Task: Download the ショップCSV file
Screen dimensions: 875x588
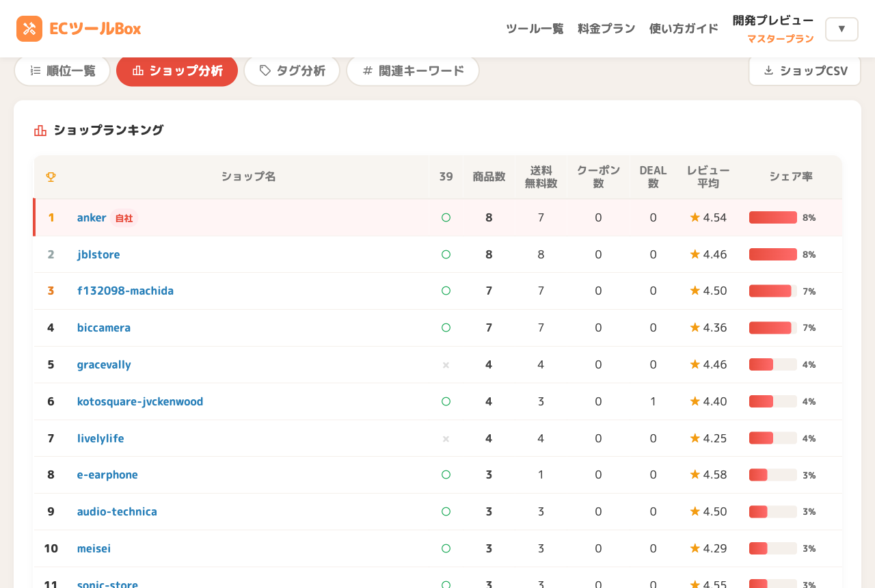Action: [x=805, y=70]
